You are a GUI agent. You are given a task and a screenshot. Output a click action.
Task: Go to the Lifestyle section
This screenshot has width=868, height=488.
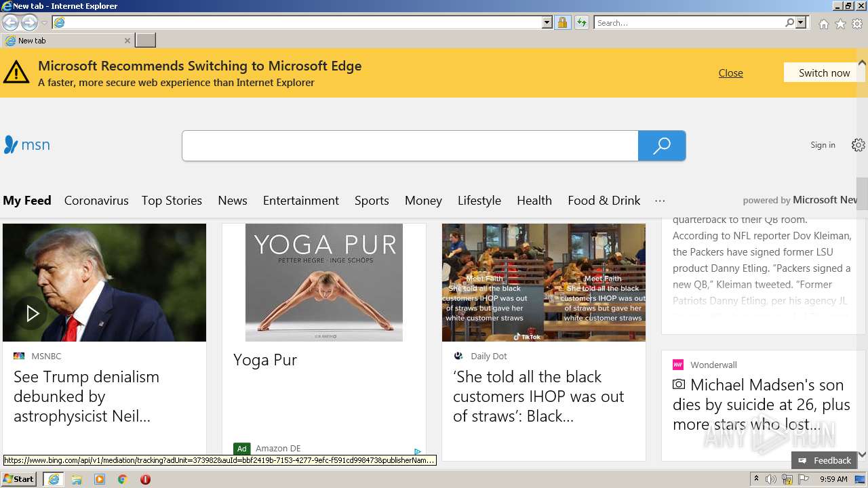tap(479, 201)
